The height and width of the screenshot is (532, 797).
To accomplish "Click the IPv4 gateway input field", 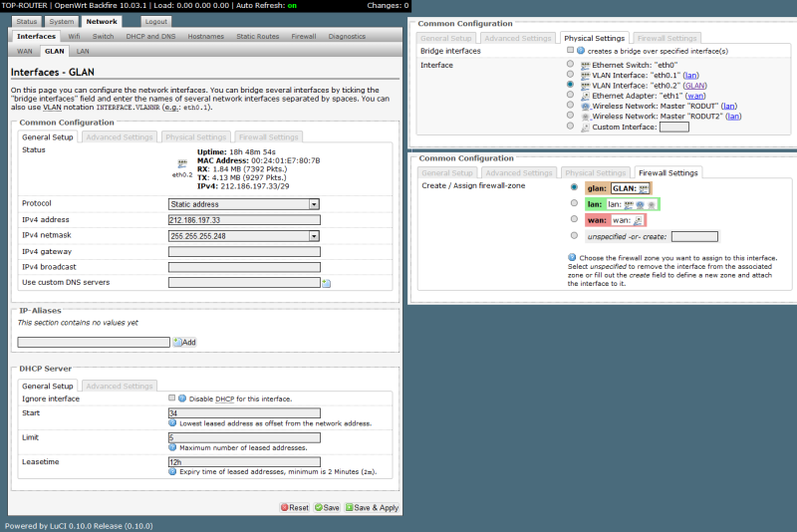I will (244, 251).
